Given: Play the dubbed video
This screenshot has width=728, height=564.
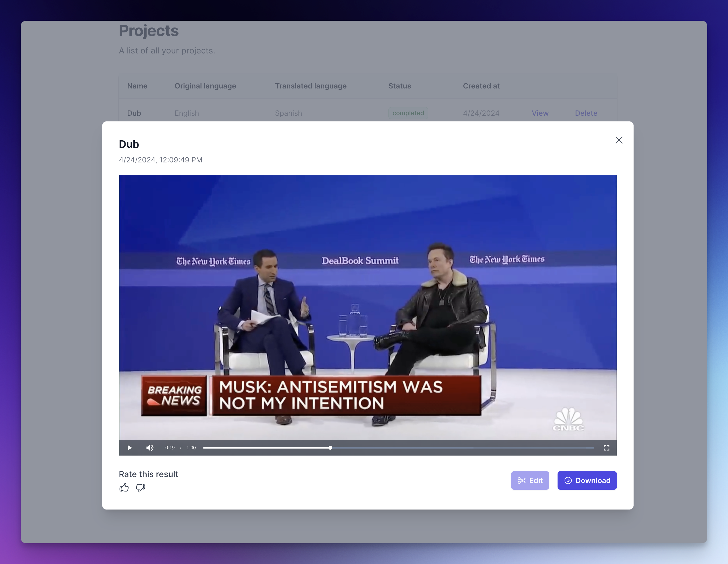Looking at the screenshot, I should click(129, 448).
